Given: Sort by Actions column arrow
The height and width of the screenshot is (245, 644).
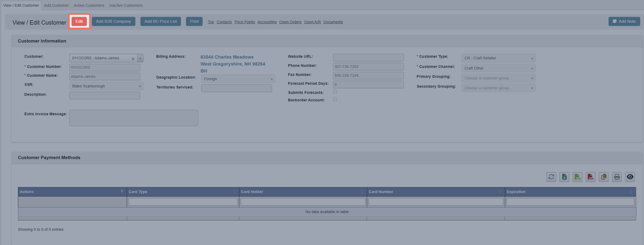Looking at the screenshot, I should [122, 191].
